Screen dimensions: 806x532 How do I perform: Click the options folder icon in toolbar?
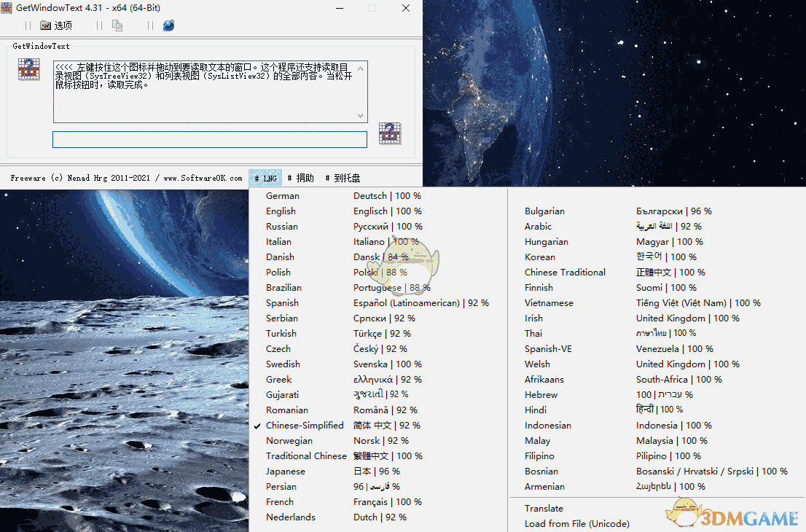click(x=44, y=25)
